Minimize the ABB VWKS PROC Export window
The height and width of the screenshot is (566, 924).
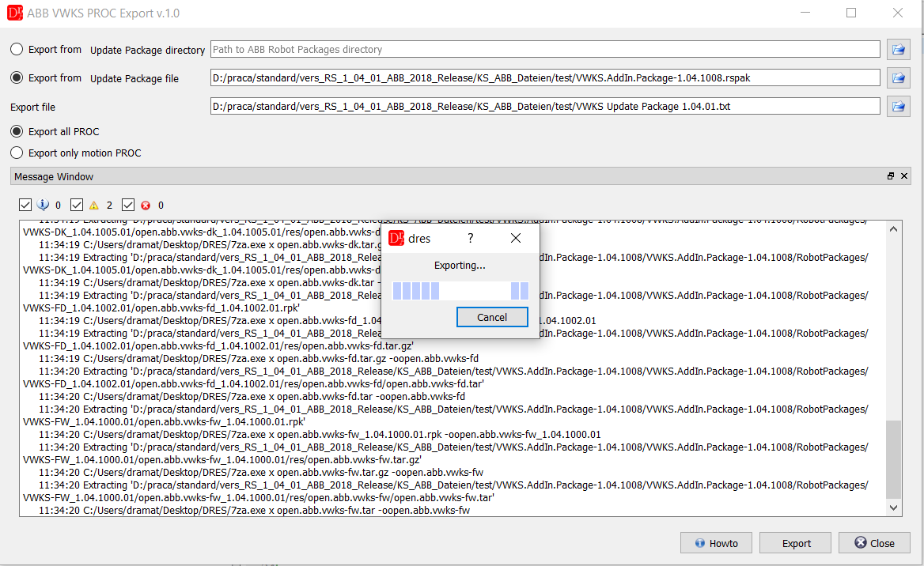(x=805, y=13)
